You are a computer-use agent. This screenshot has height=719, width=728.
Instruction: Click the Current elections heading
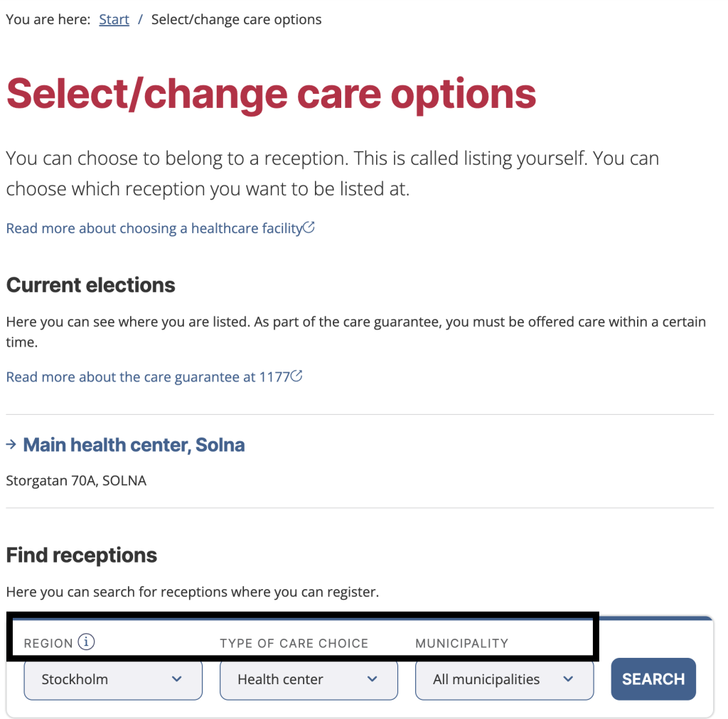pyautogui.click(x=90, y=285)
